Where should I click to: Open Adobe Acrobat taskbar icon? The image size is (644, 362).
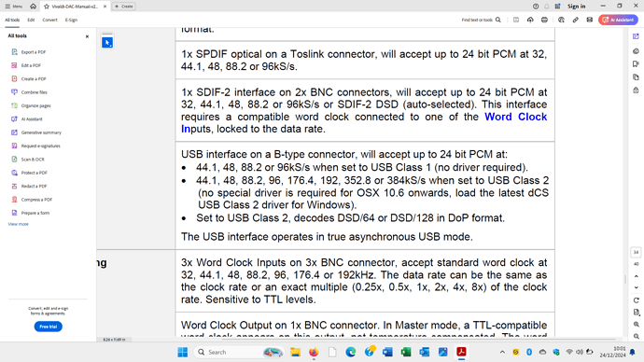(x=461, y=352)
